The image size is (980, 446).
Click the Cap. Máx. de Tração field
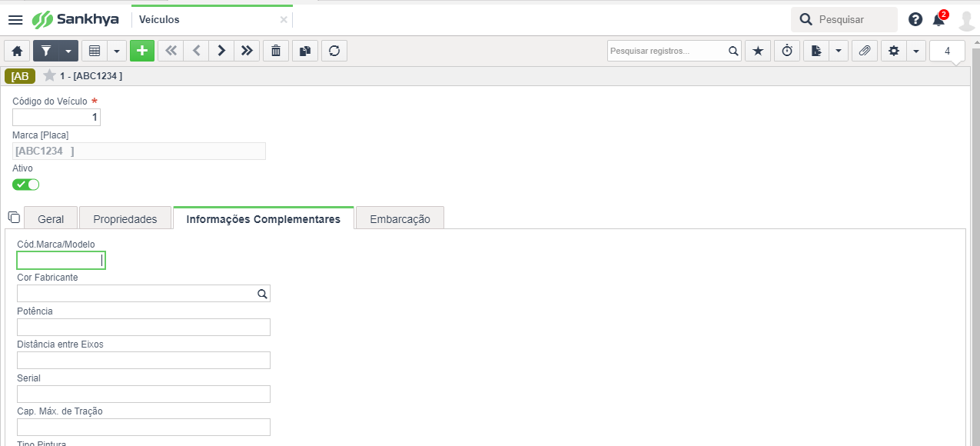(144, 428)
